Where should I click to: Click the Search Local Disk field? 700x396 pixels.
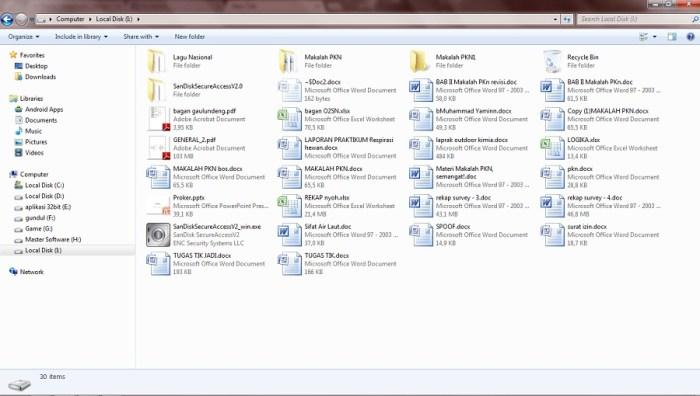pyautogui.click(x=636, y=19)
